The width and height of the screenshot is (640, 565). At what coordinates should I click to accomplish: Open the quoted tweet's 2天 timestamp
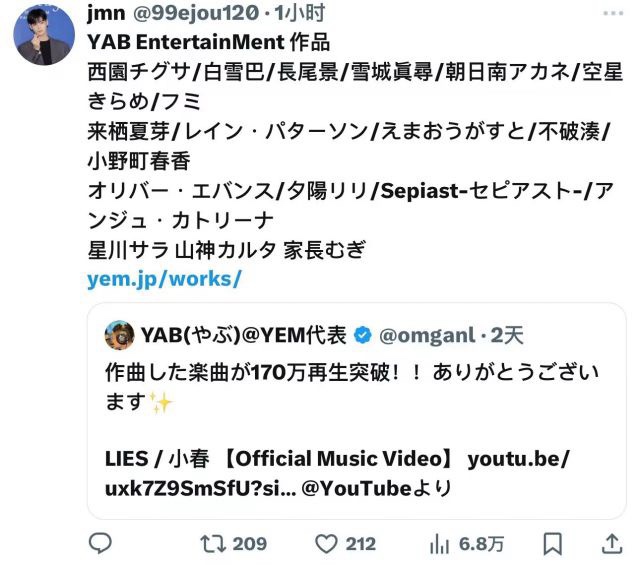pyautogui.click(x=507, y=336)
